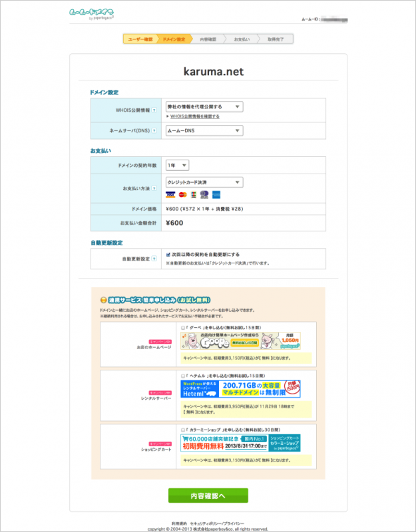Click the ドメイン価格 ¥600 breakdown text
Screen dimensions: 416x532
pos(204,209)
